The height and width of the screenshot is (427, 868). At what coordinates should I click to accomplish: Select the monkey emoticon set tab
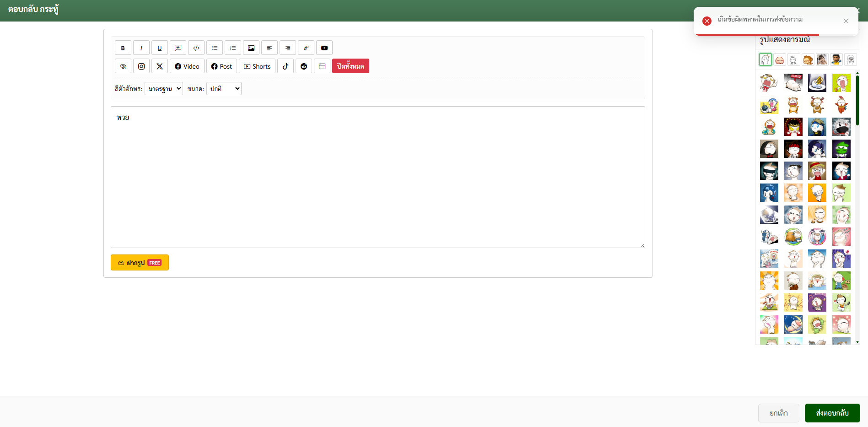(x=808, y=60)
